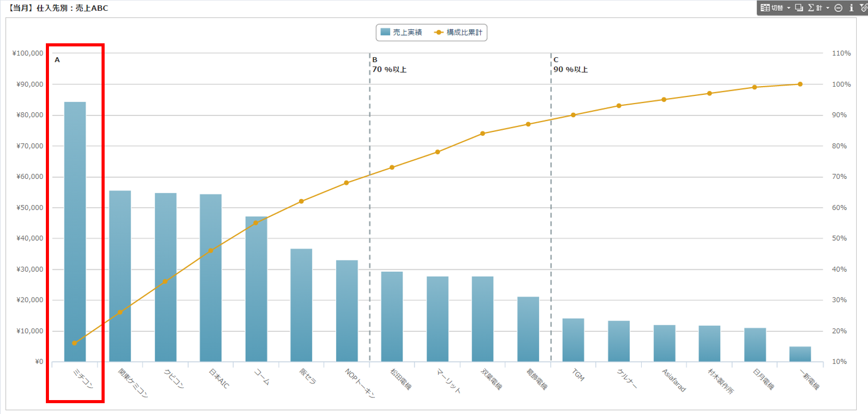Click the 日本AIC sales bar
This screenshot has height=414, width=868.
tap(211, 278)
